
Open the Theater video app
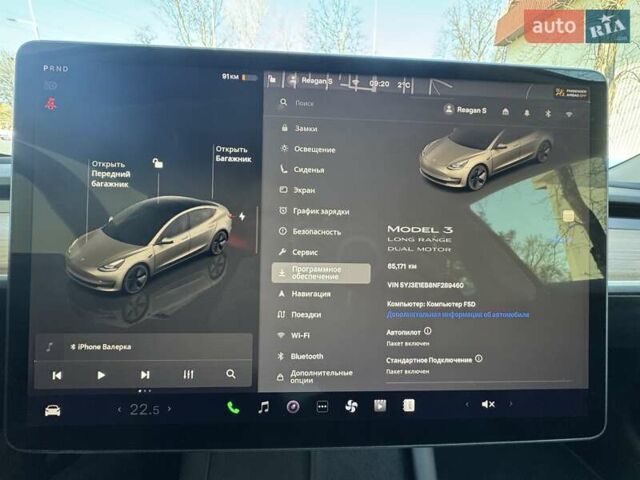tap(380, 406)
